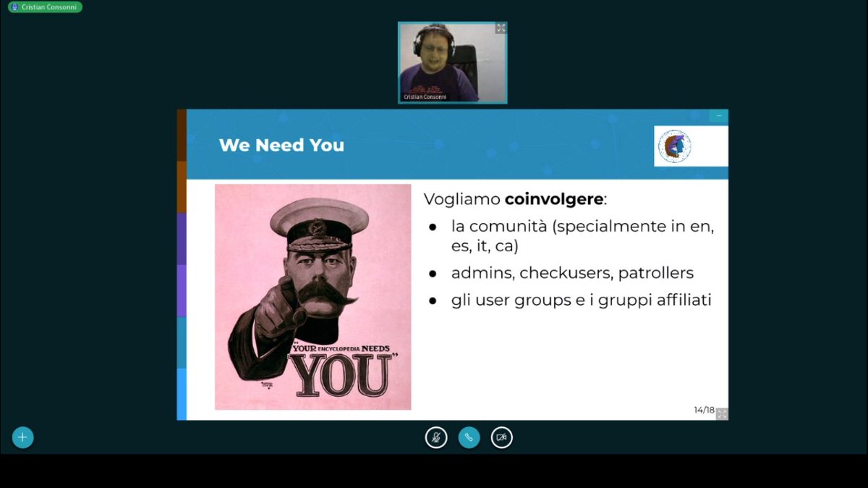Hide the presentation with the minus icon
868x488 pixels.
(719, 116)
